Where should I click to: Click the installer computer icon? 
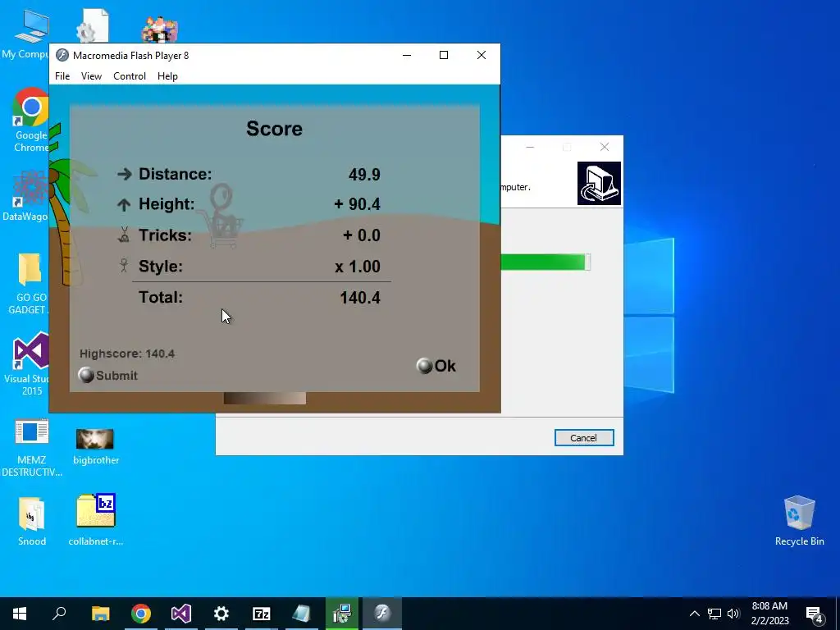pyautogui.click(x=599, y=183)
